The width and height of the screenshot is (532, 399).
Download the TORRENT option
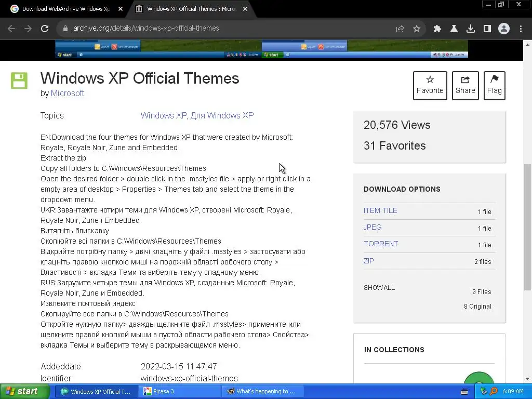coord(381,244)
